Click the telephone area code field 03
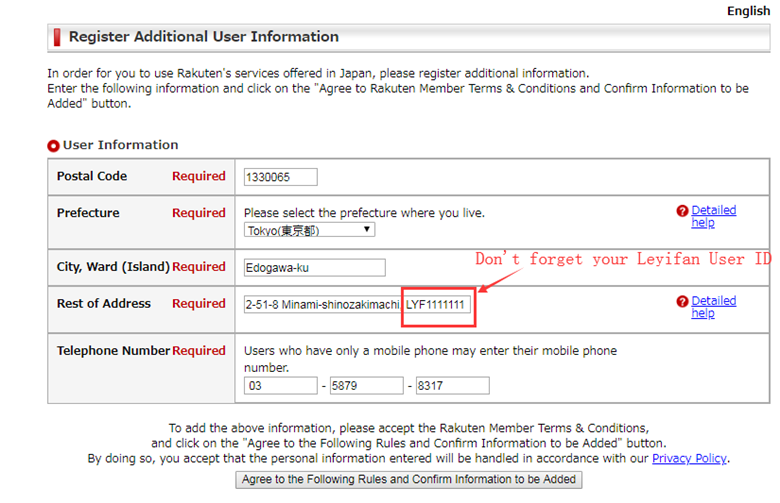The height and width of the screenshot is (503, 780). pos(281,386)
